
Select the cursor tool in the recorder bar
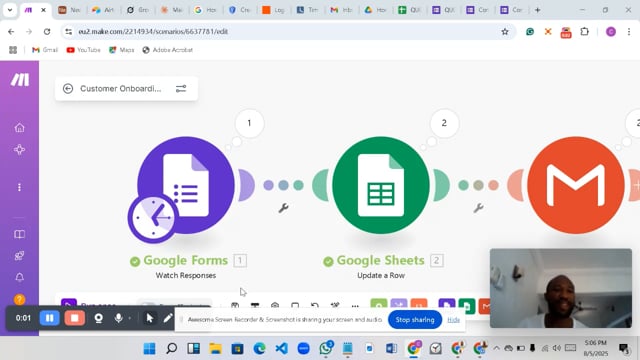[150, 318]
